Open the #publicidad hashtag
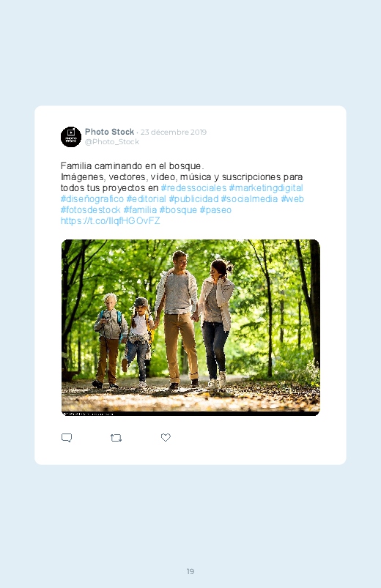This screenshot has width=381, height=588. pyautogui.click(x=193, y=198)
